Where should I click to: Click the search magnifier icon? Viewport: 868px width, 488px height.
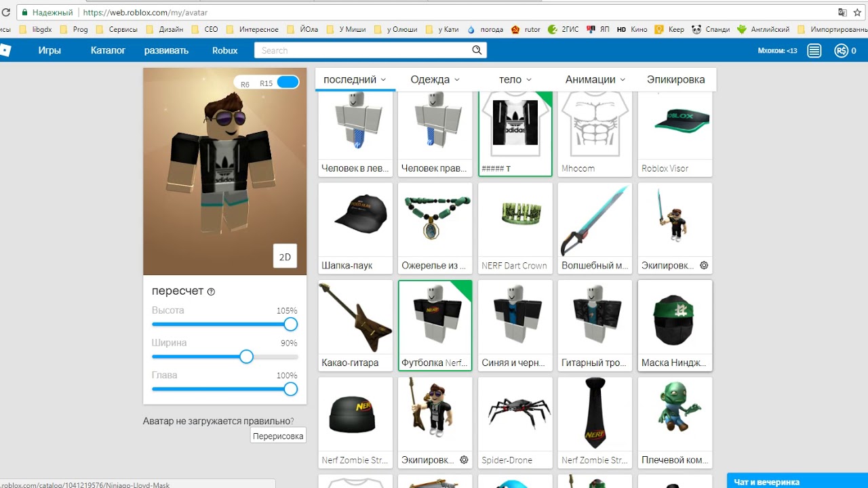(x=477, y=50)
